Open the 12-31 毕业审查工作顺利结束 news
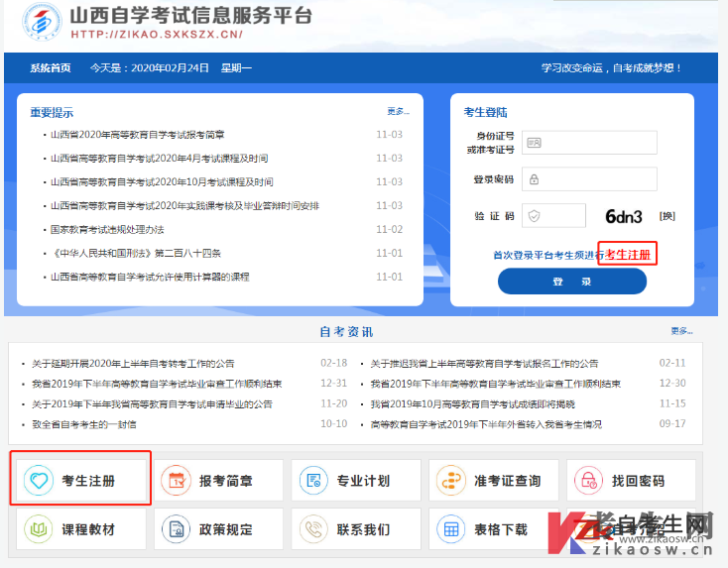Image resolution: width=728 pixels, height=568 pixels. click(x=157, y=384)
